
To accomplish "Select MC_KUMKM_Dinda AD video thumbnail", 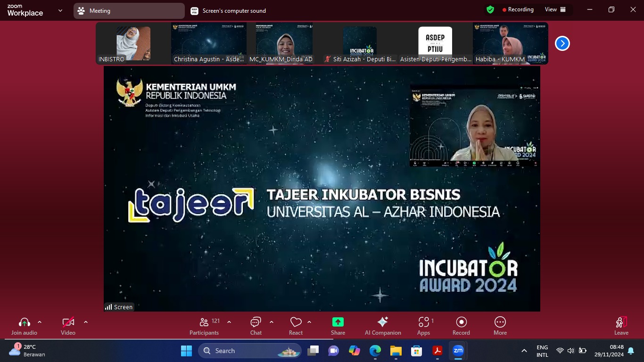I will click(x=284, y=43).
